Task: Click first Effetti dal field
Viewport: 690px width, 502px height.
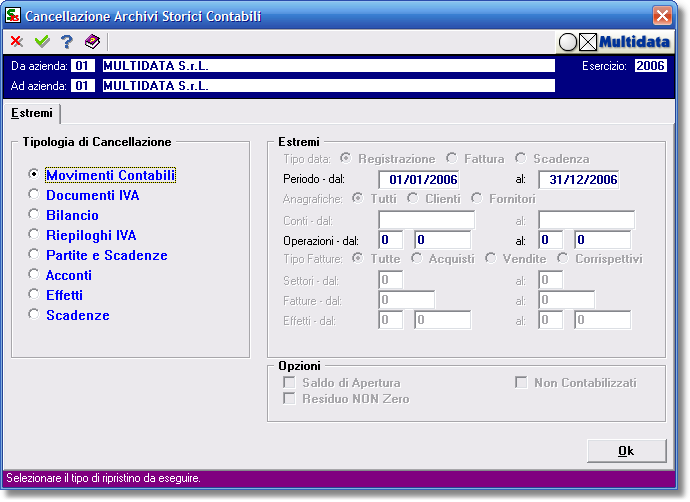Action: (390, 320)
